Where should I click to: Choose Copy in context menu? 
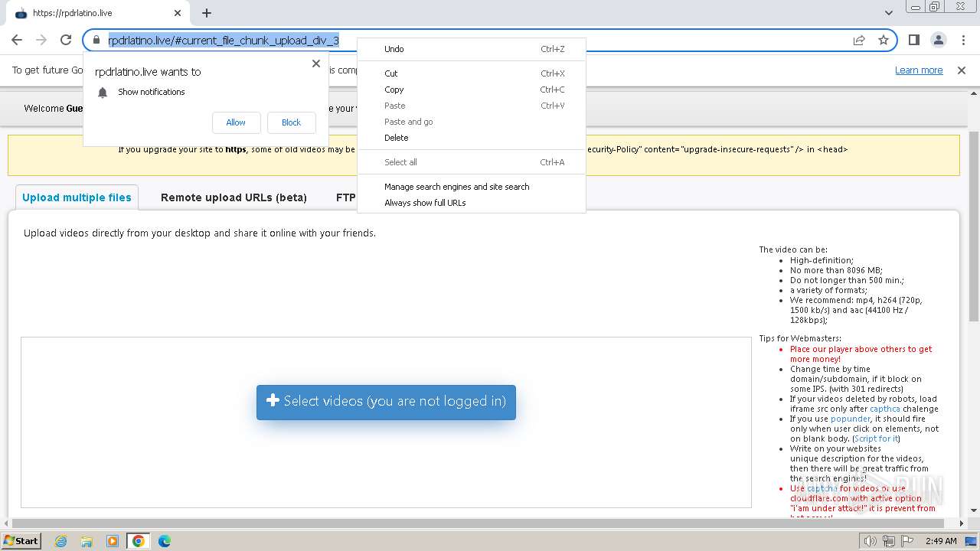click(472, 90)
